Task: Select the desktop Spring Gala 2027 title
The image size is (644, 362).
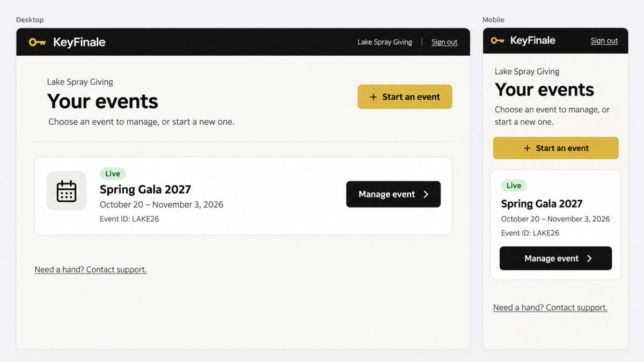Action: coord(145,189)
